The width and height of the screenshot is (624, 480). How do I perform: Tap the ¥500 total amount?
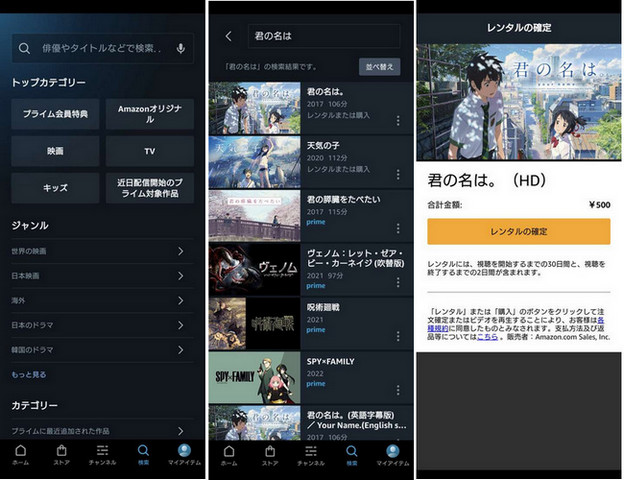600,205
